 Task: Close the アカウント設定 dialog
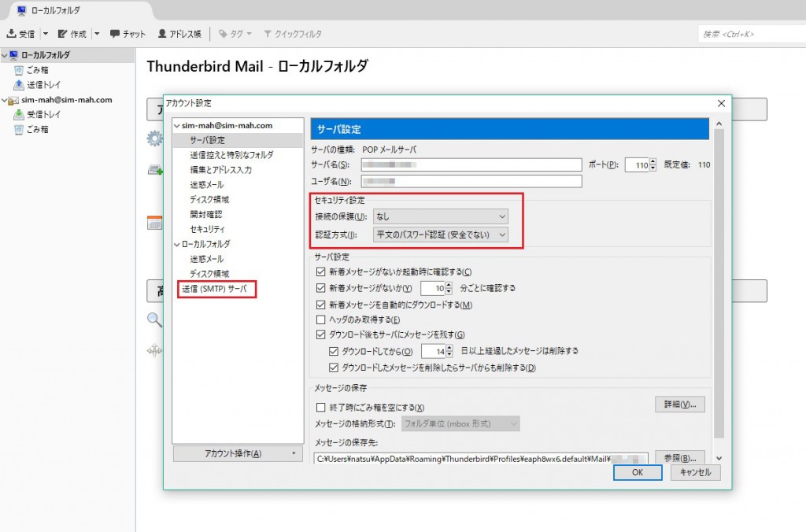721,103
